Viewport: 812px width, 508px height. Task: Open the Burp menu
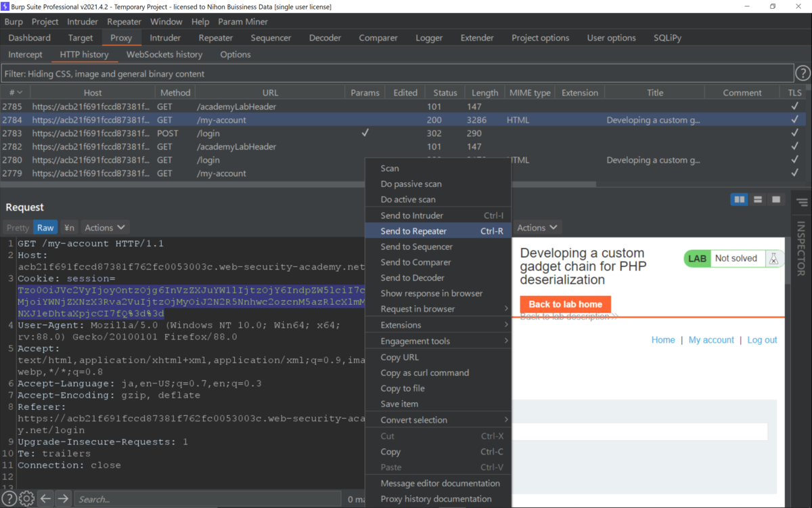pyautogui.click(x=14, y=22)
